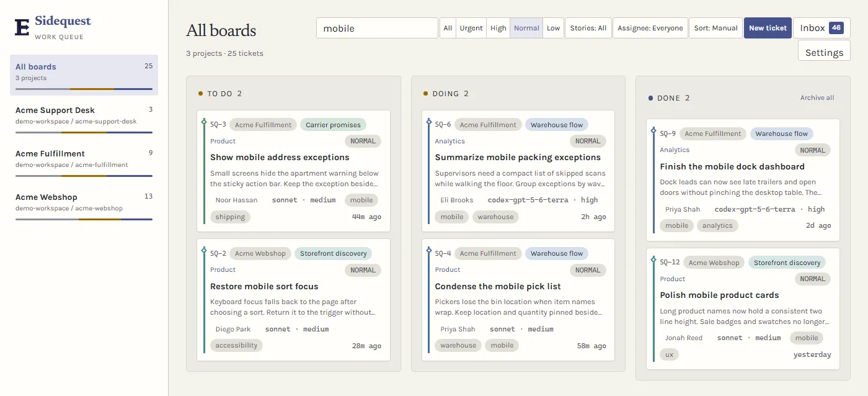Click Acme Fulfillment chip on SQ-6

point(488,125)
